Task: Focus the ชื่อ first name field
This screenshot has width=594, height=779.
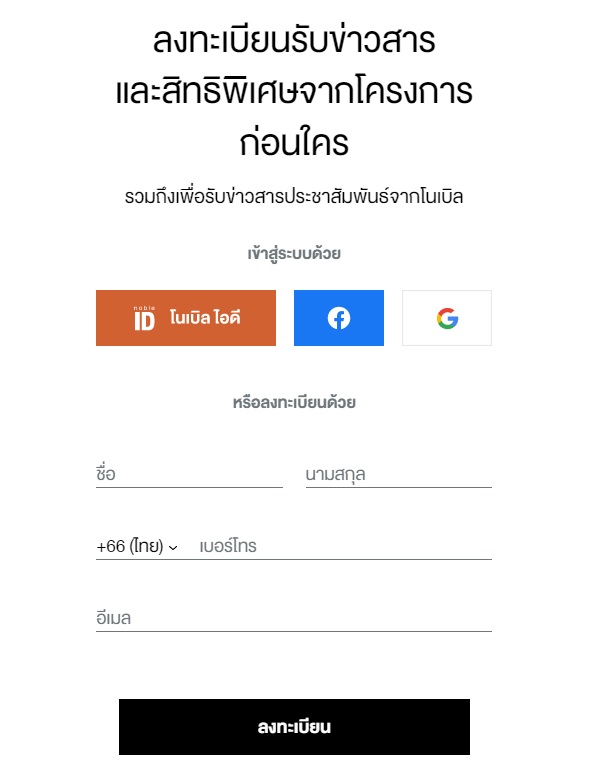Action: 189,474
